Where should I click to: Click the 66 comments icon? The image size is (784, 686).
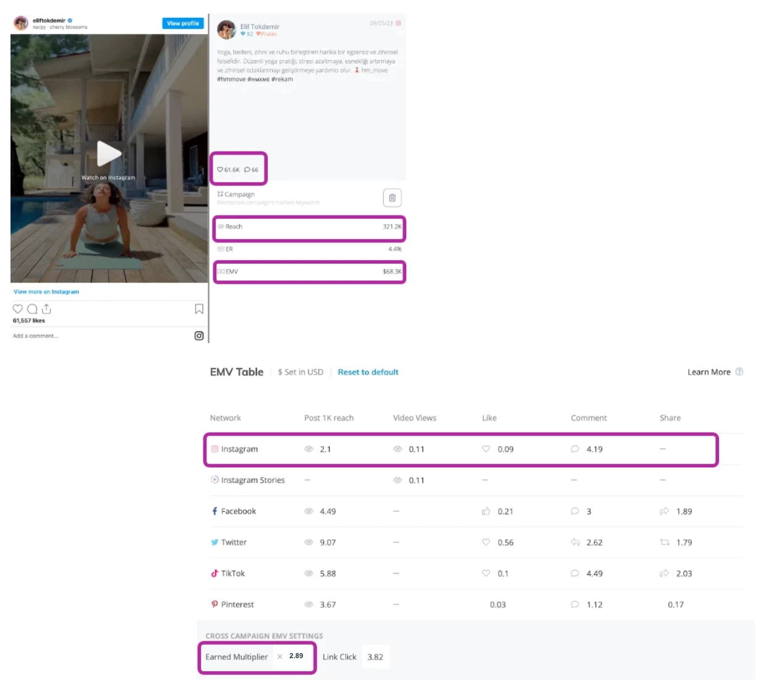pos(247,170)
